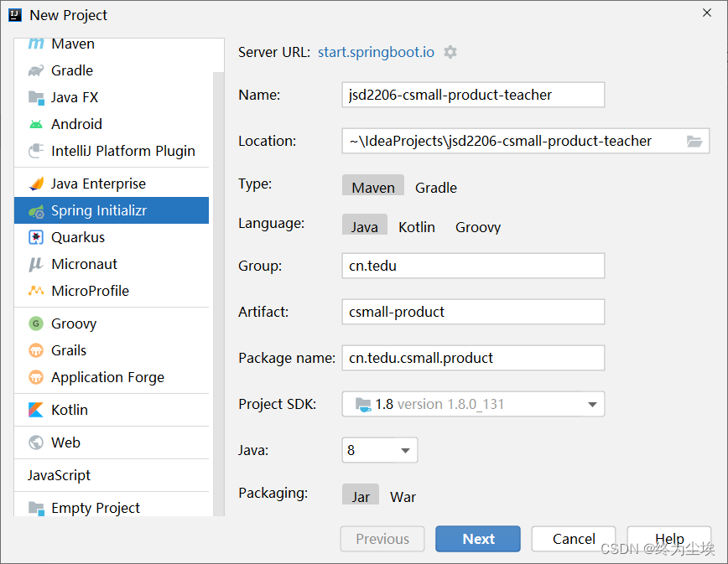Viewport: 728px width, 564px height.
Task: Click the IntelliJ Platform Plugin icon
Action: pyautogui.click(x=36, y=151)
